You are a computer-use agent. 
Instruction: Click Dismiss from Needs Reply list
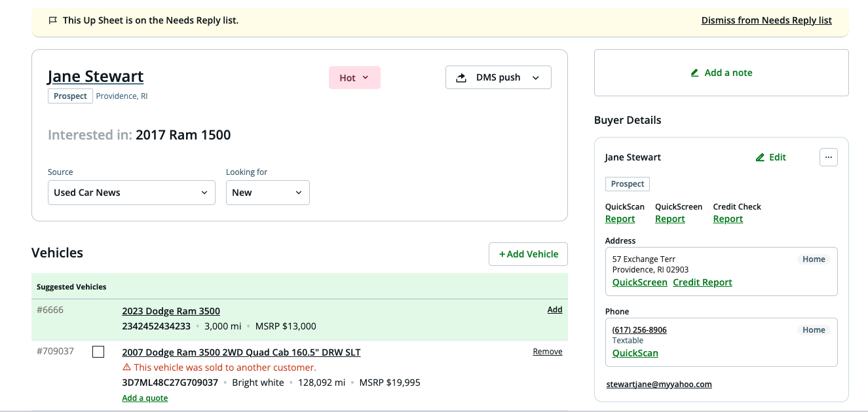click(x=766, y=20)
